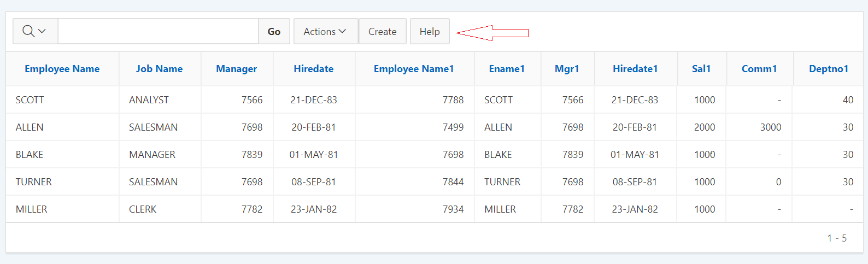
Task: Select the Ename1 column heading
Action: tap(507, 69)
